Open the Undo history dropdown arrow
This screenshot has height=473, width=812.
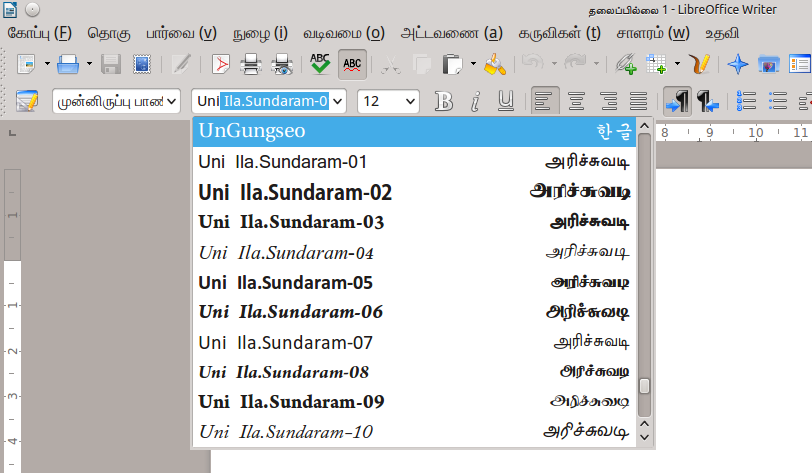click(x=554, y=64)
